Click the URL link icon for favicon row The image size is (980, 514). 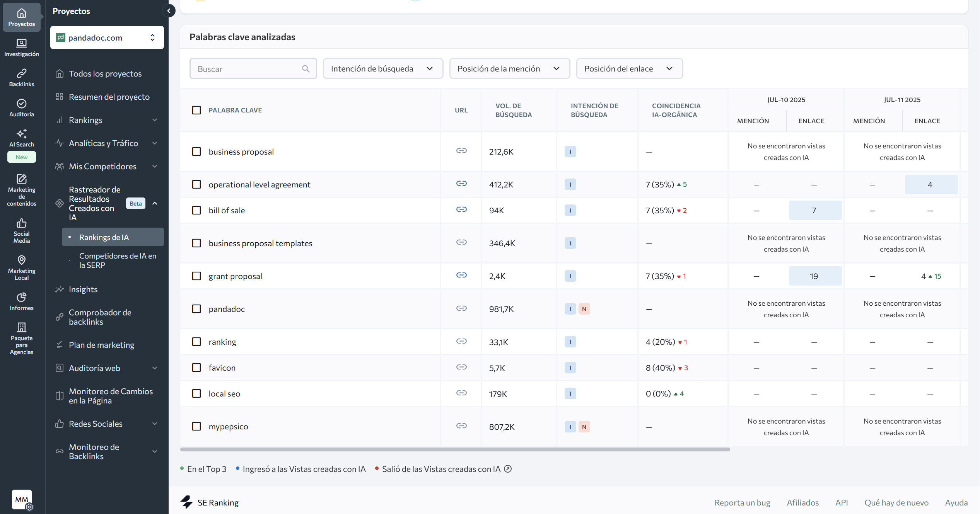pyautogui.click(x=461, y=367)
